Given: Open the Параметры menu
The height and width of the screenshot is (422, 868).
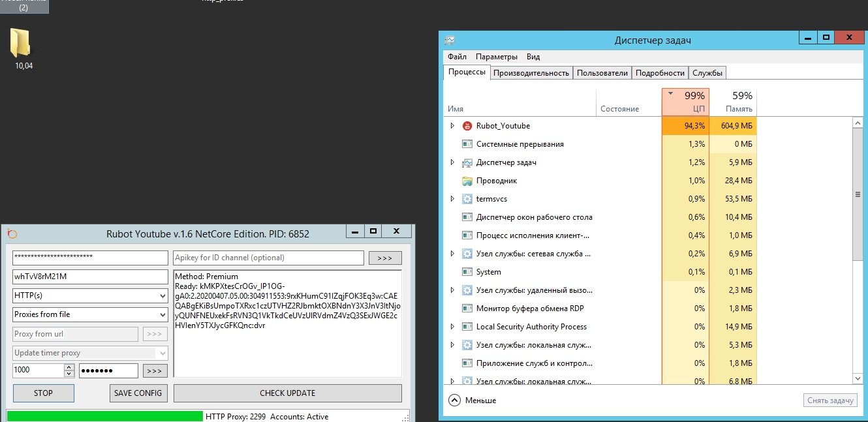Looking at the screenshot, I should (497, 57).
